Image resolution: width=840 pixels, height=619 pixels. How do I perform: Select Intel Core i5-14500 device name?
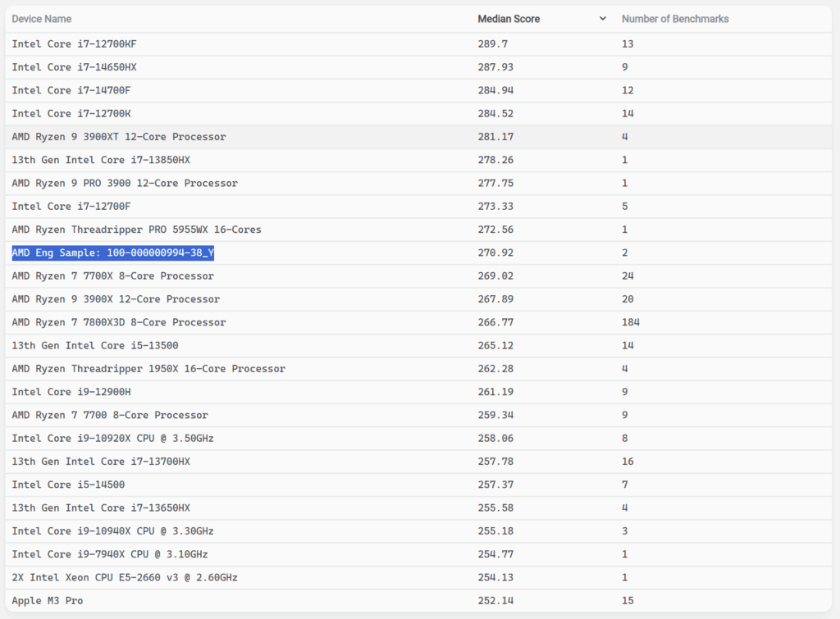pos(68,485)
